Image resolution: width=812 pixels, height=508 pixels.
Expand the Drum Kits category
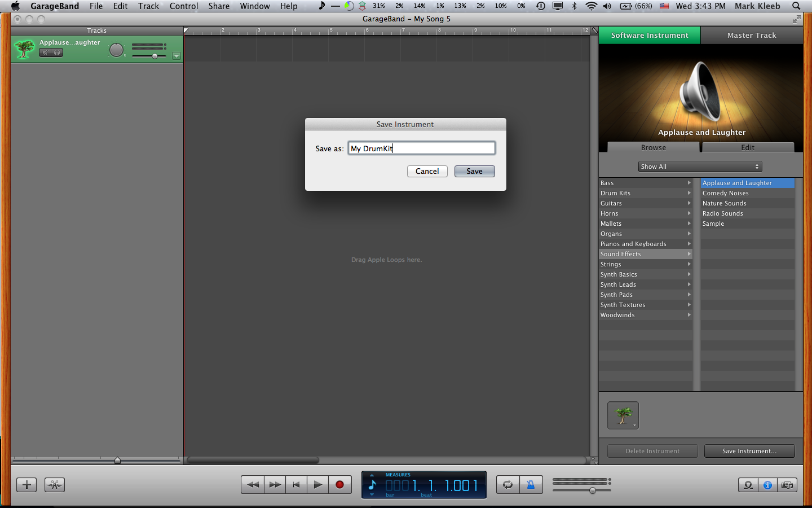646,193
